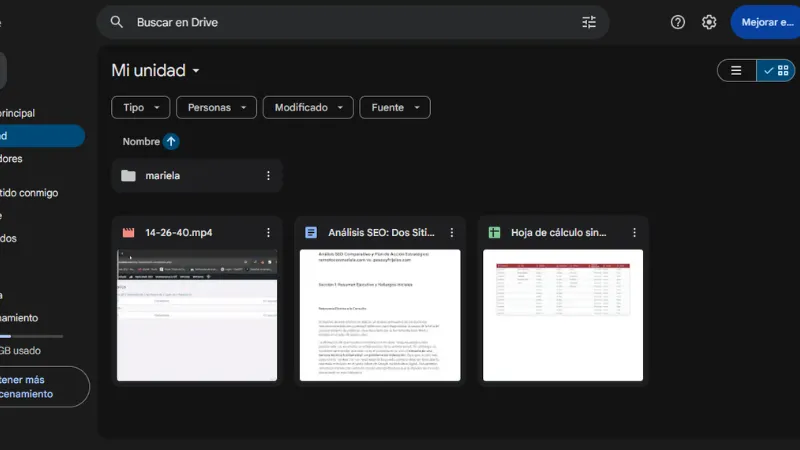Open Compartido conmigo in the sidebar
Screen dimensions: 800x450
pos(29,193)
